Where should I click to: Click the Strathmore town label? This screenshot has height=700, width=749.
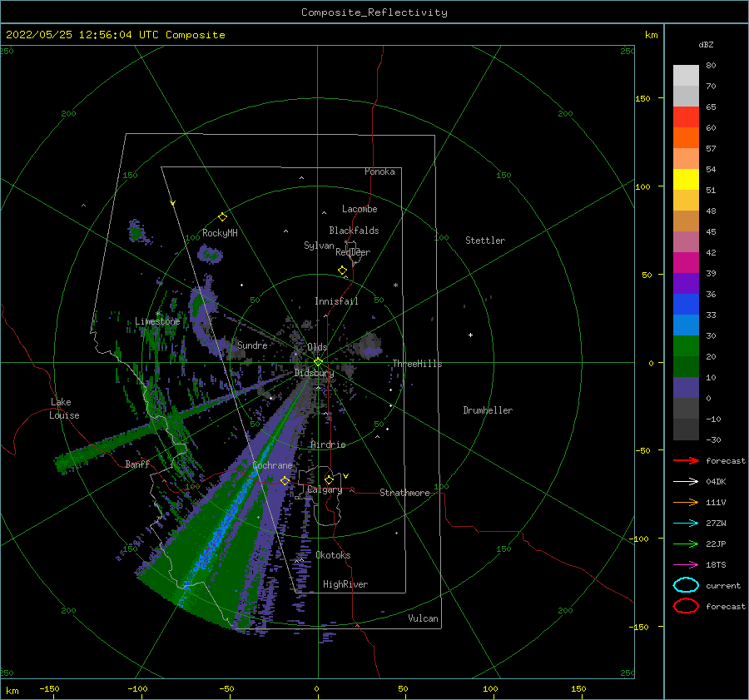coord(404,493)
